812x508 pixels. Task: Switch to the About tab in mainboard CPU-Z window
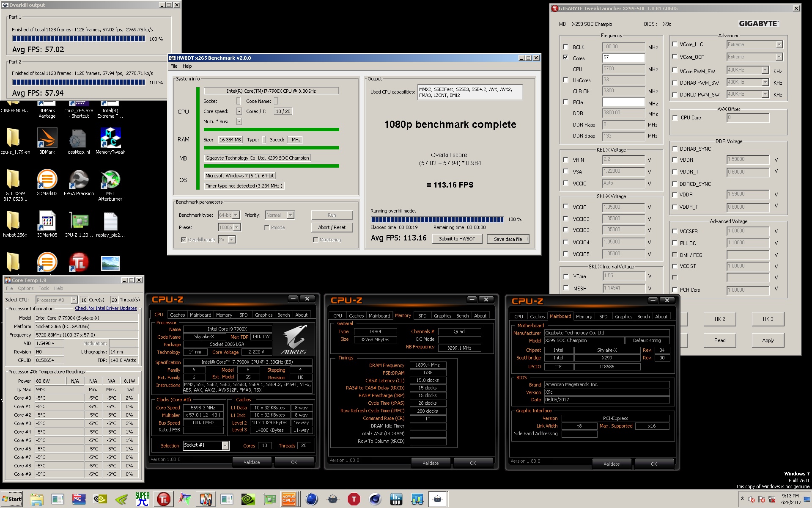click(661, 317)
